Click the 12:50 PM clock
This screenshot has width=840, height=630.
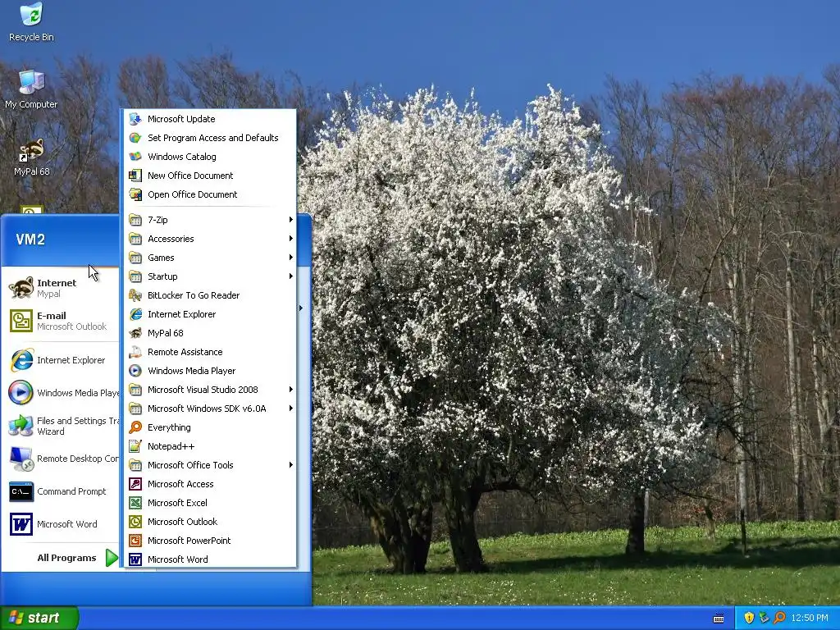point(810,618)
